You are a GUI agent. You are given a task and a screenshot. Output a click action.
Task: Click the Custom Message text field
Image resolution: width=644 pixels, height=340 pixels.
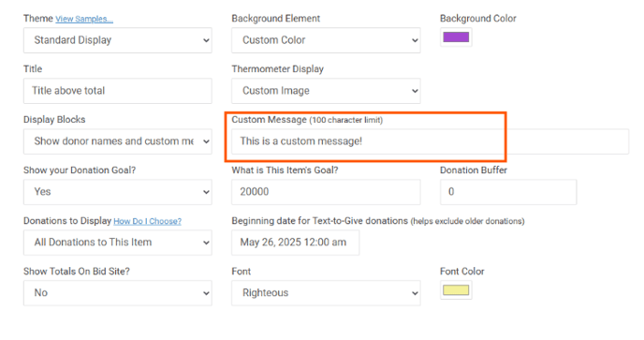(430, 141)
